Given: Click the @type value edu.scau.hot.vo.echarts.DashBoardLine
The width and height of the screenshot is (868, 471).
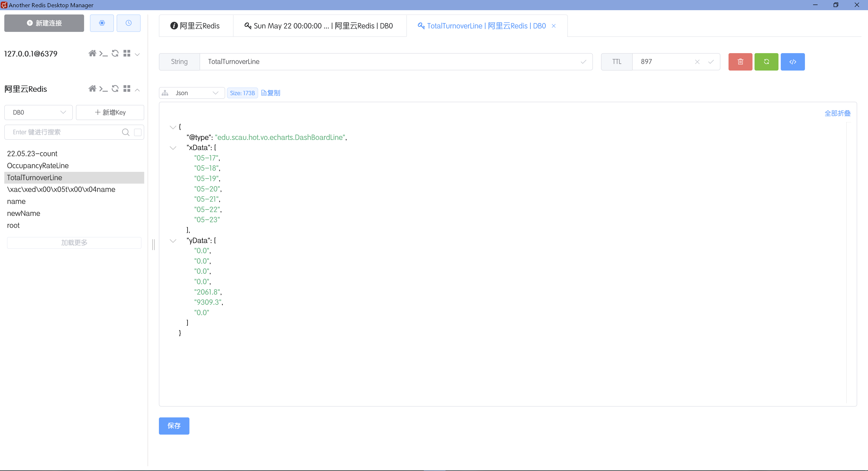Looking at the screenshot, I should (x=280, y=137).
